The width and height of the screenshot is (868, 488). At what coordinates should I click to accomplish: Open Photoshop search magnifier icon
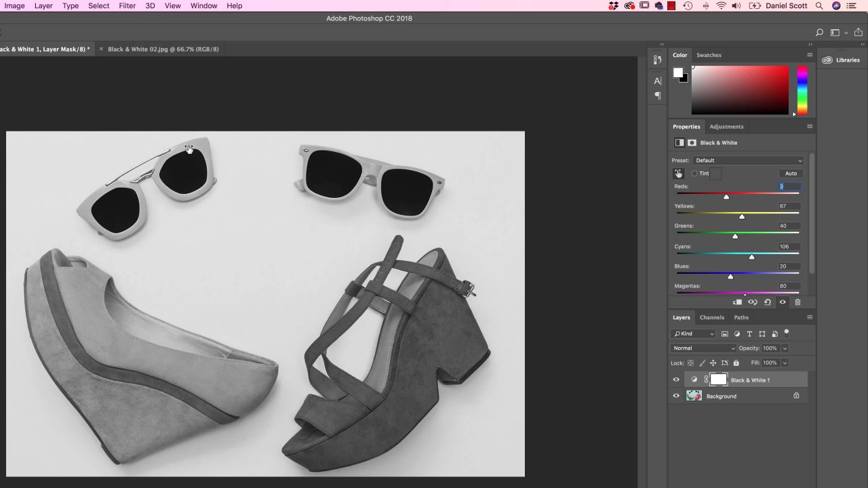(x=819, y=33)
